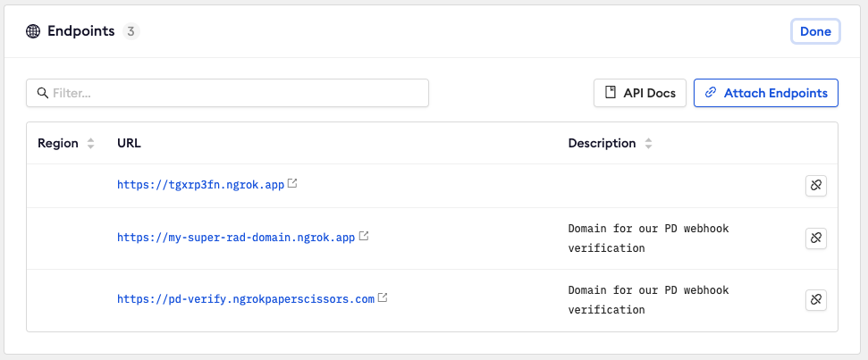Sort table by Region column arrows
This screenshot has width=868, height=360.
click(90, 144)
